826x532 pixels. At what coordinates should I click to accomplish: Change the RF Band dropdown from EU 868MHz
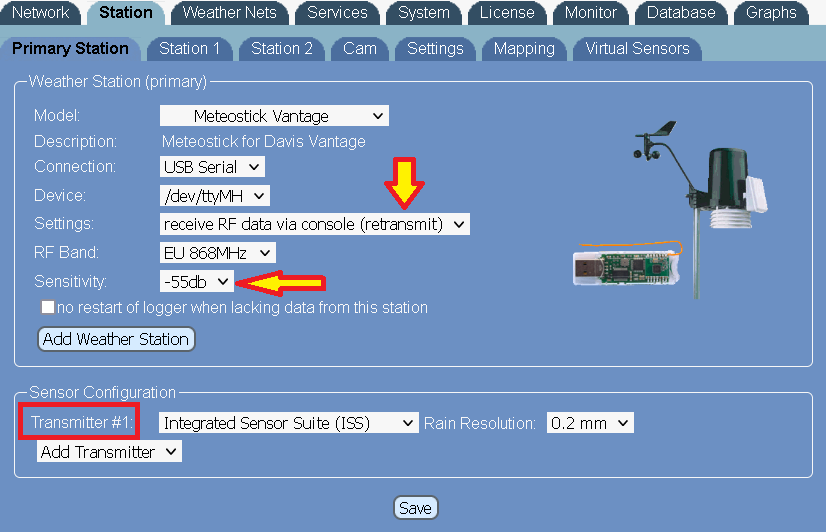coord(218,253)
